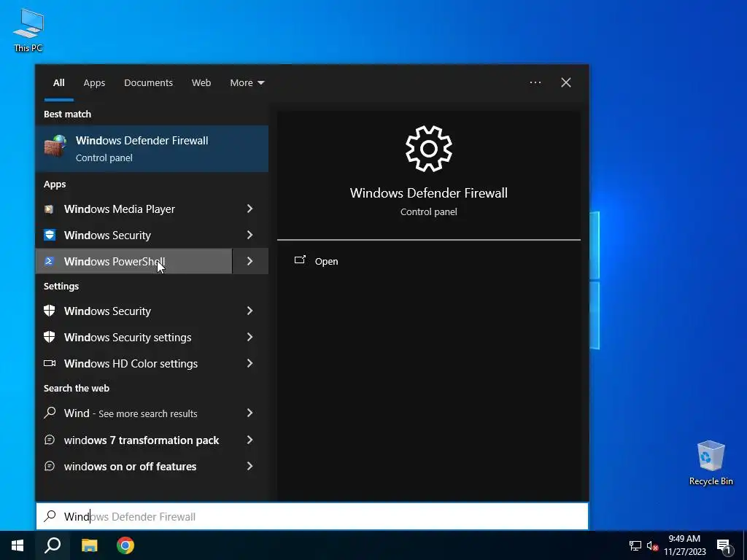
Task: Expand 'windows 7 transformation pack' chevron
Action: point(250,440)
